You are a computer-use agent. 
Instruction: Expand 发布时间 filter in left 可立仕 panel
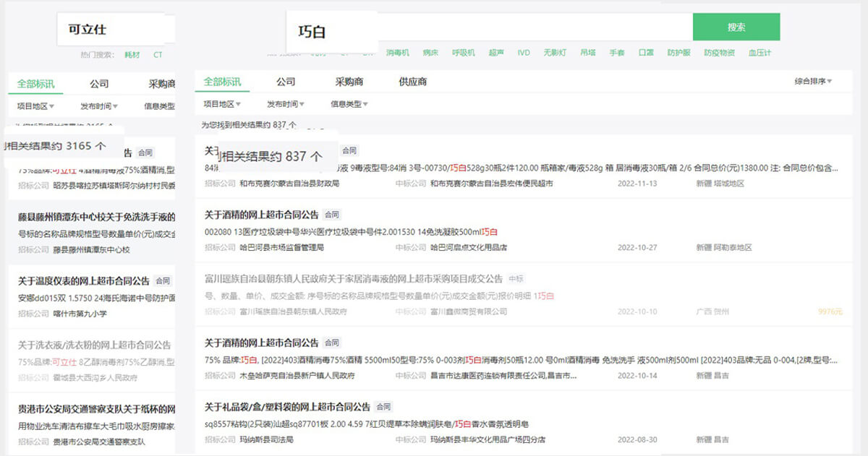click(x=100, y=106)
